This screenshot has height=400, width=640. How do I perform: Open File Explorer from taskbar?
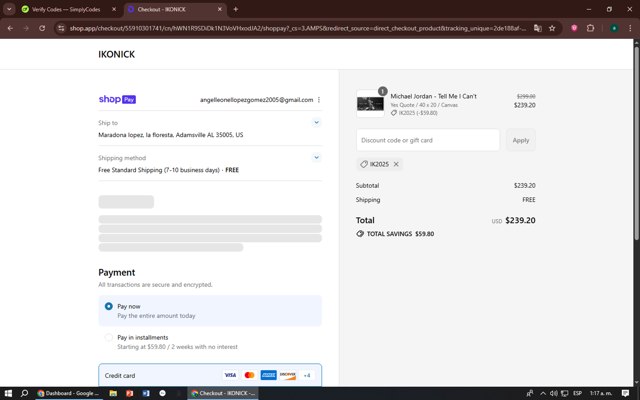coord(113,393)
